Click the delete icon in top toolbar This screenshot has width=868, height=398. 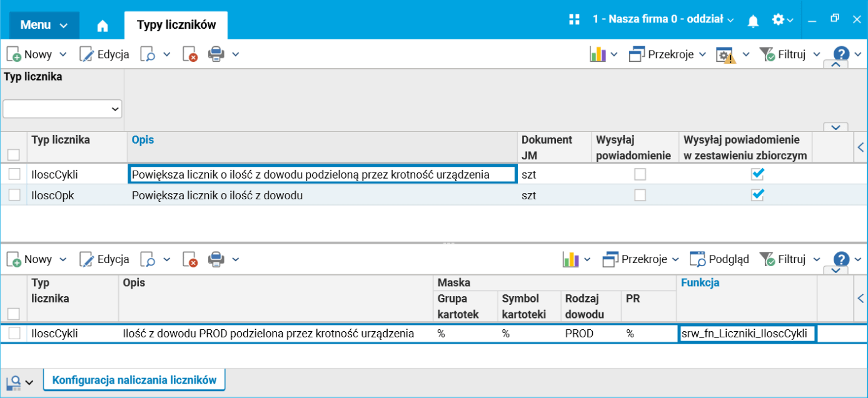pos(190,54)
